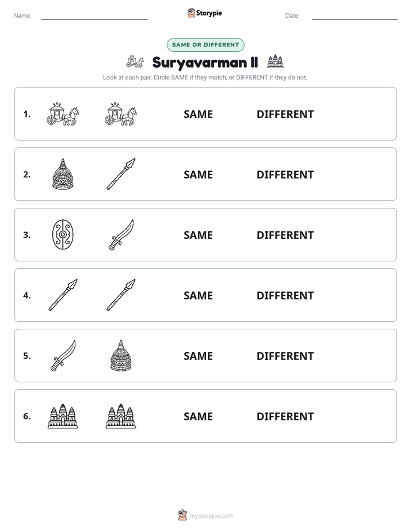Click the carriage icon beside the title

[x=135, y=62]
